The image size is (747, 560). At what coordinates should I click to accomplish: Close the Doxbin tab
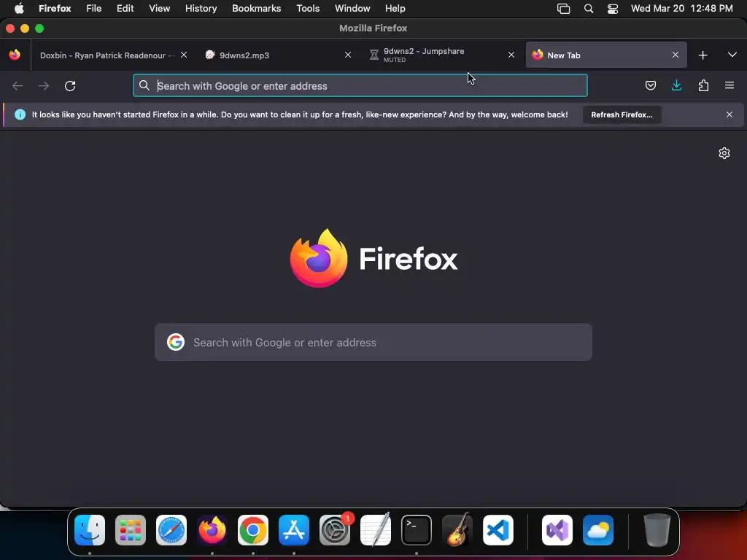click(x=184, y=55)
